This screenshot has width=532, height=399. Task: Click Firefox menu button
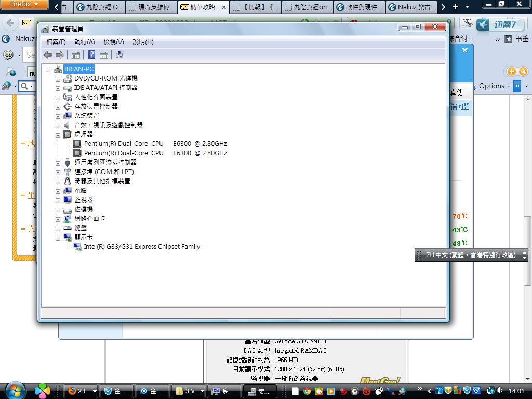[24, 4]
